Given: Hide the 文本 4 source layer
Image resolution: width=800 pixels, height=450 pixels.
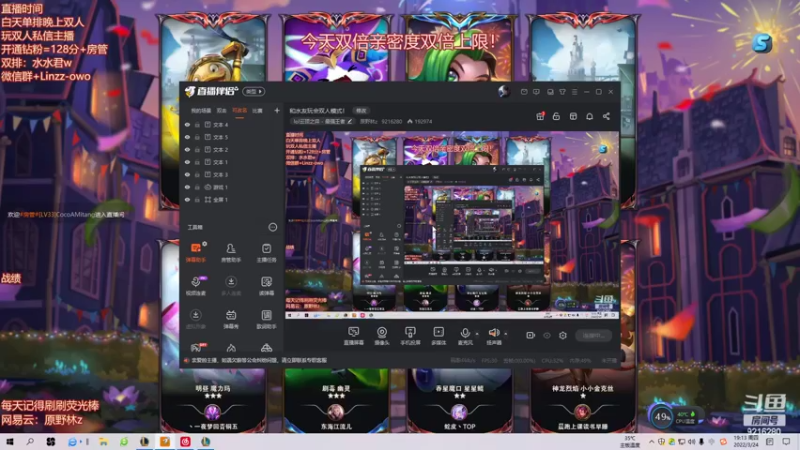Looking at the screenshot, I should 187,124.
